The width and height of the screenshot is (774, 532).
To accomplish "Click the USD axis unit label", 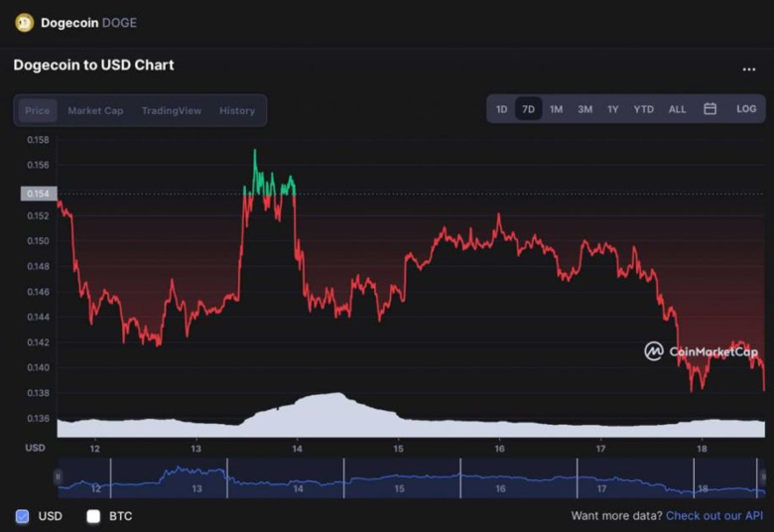I will click(x=35, y=448).
